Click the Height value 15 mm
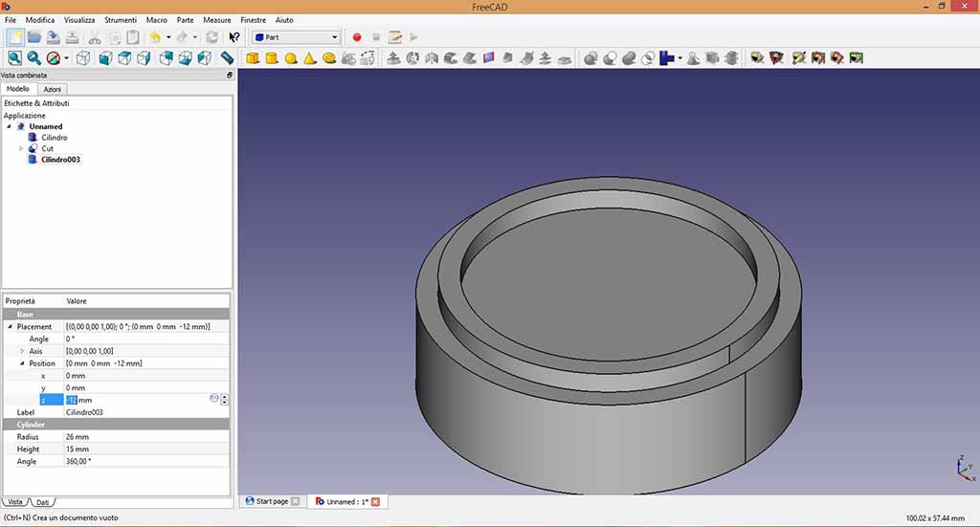Image resolution: width=980 pixels, height=527 pixels. point(78,450)
